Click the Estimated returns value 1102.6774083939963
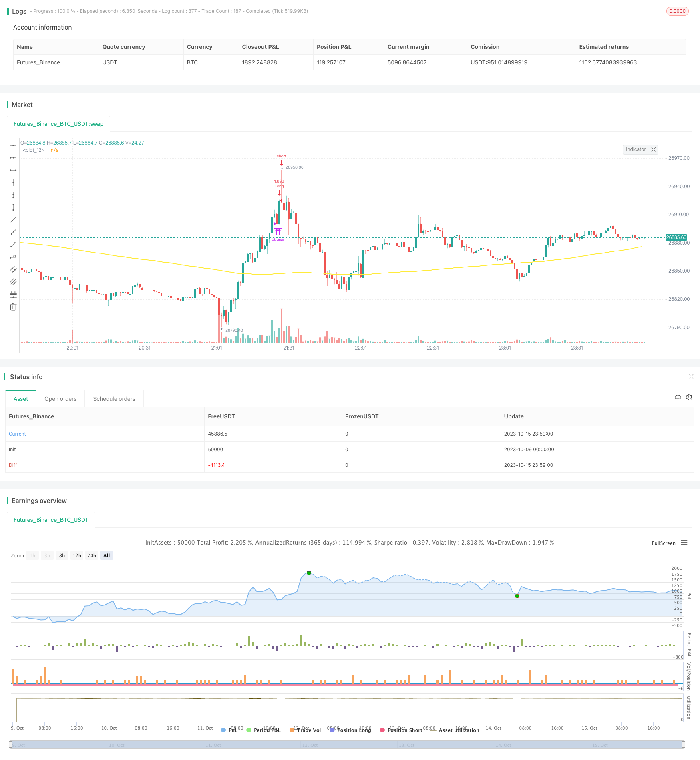This screenshot has height=760, width=700. [x=608, y=62]
